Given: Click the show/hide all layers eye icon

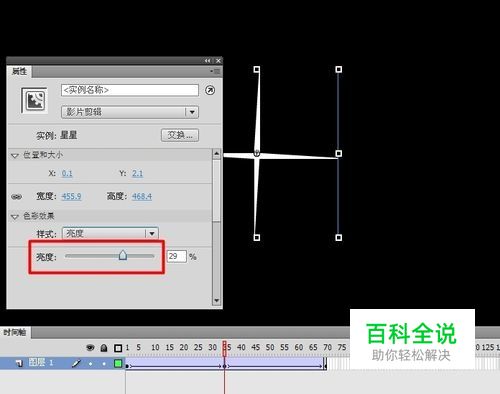Looking at the screenshot, I should pyautogui.click(x=90, y=348).
